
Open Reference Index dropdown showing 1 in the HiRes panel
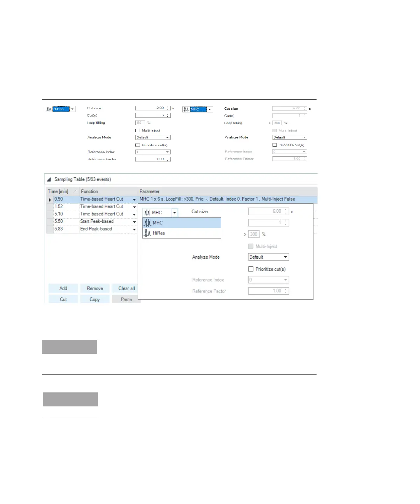point(153,152)
